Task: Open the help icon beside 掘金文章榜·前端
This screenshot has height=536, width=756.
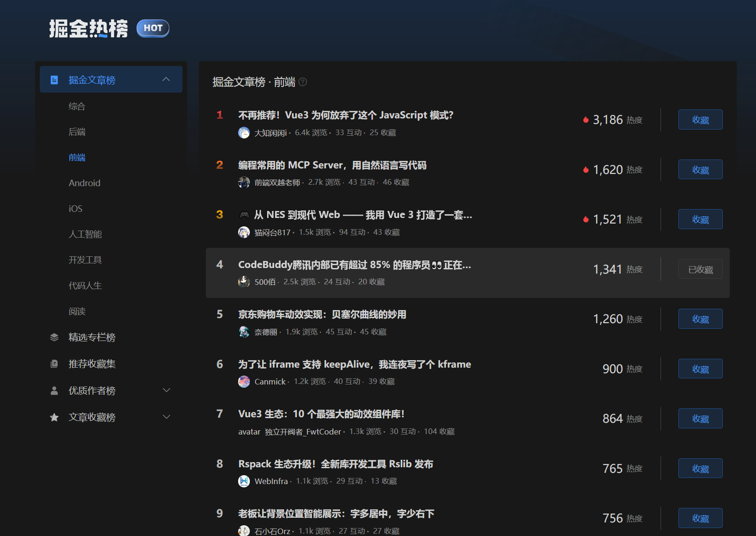Action: pos(302,82)
